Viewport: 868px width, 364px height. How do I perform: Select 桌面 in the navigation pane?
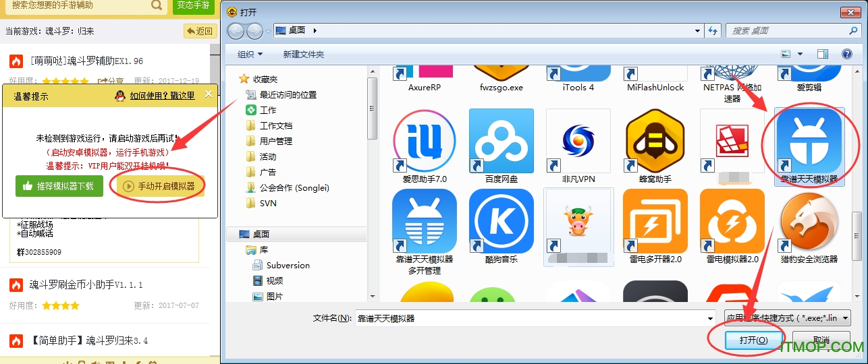[x=297, y=234]
